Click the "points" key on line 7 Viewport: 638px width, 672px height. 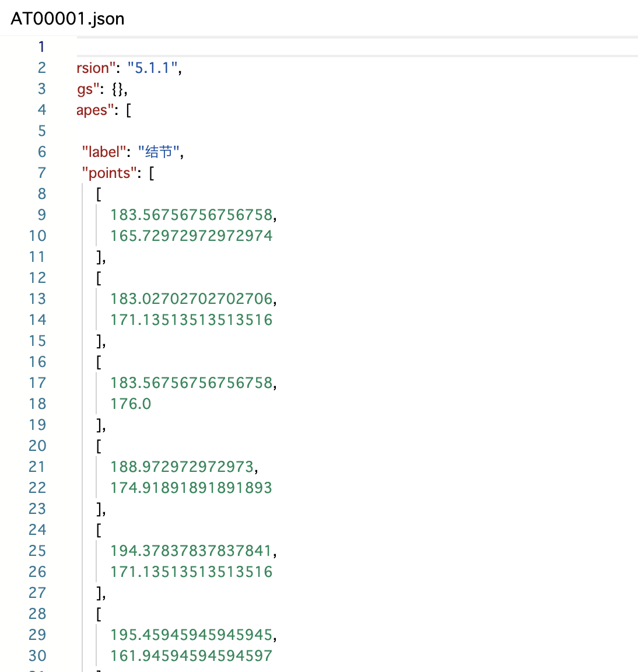tap(109, 173)
